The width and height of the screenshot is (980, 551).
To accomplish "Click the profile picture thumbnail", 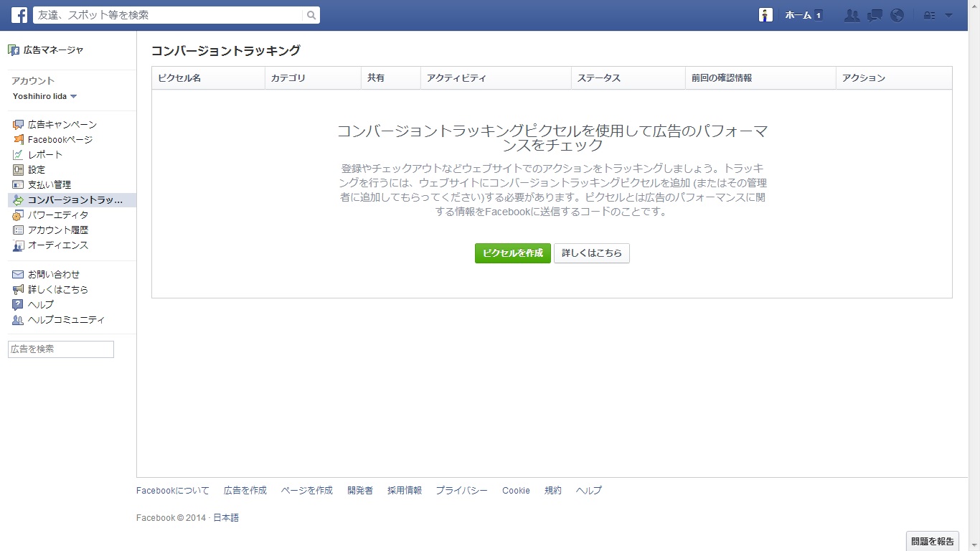I will pyautogui.click(x=765, y=15).
